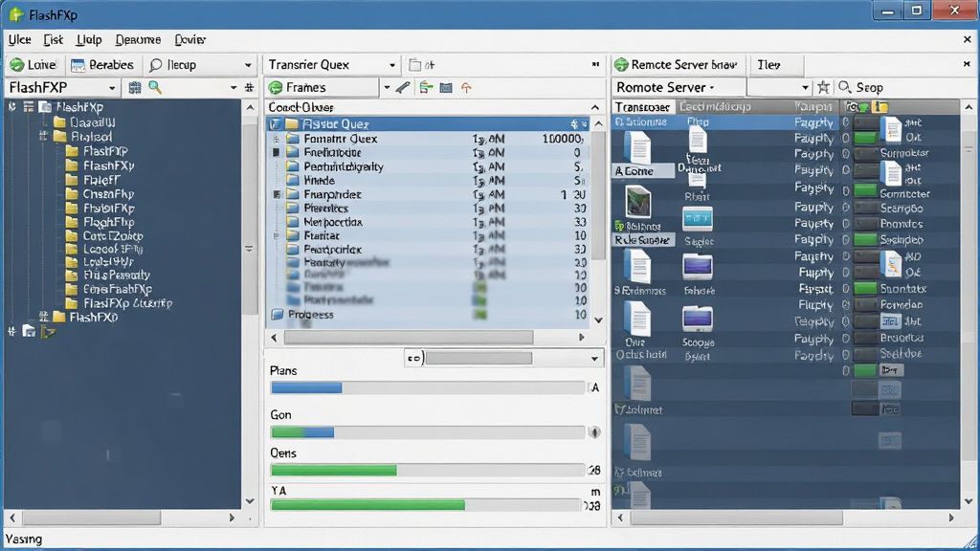980x551 pixels.
Task: Click the YA progress bar
Action: tap(425, 505)
